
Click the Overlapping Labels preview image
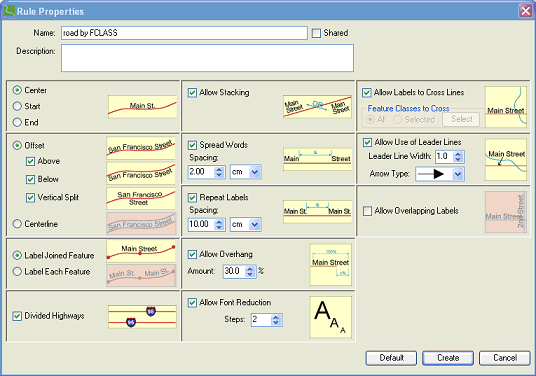[506, 212]
